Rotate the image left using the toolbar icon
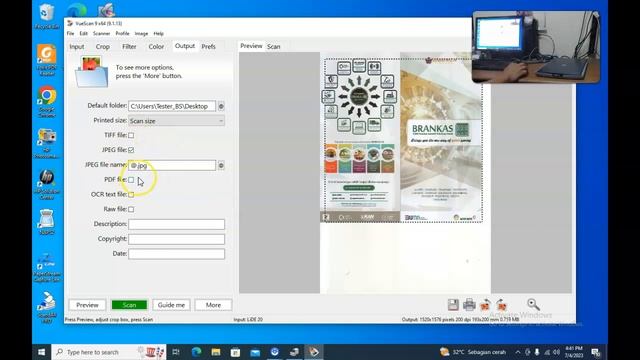This screenshot has width=640, height=360. point(485,305)
